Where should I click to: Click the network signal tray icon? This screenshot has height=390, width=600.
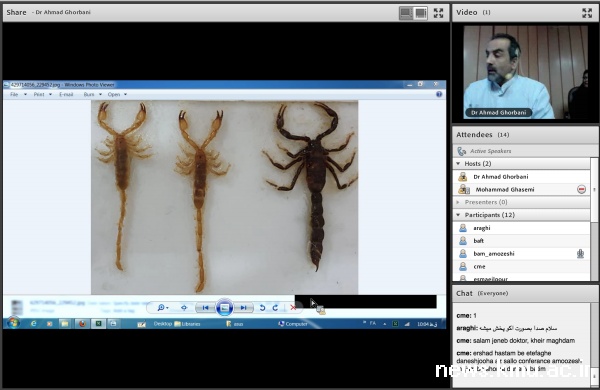407,324
